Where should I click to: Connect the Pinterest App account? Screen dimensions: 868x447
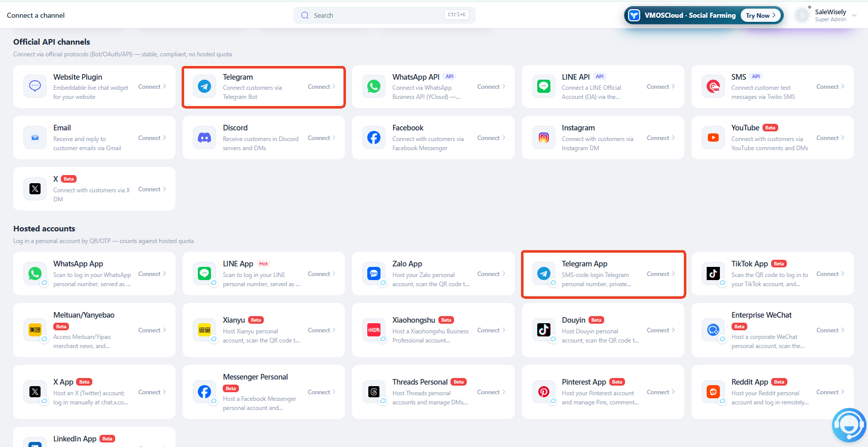tap(661, 392)
